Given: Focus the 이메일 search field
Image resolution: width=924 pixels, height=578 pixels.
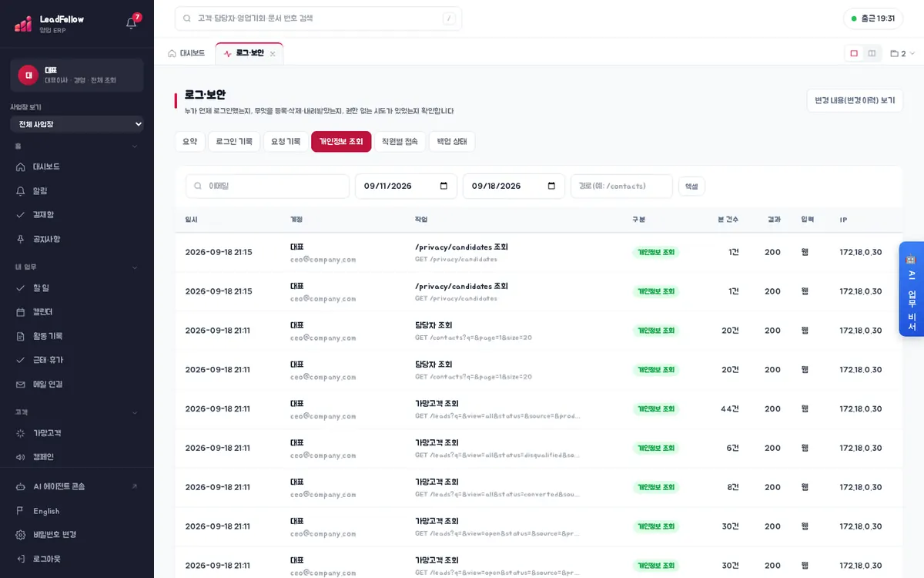Looking at the screenshot, I should click(268, 186).
